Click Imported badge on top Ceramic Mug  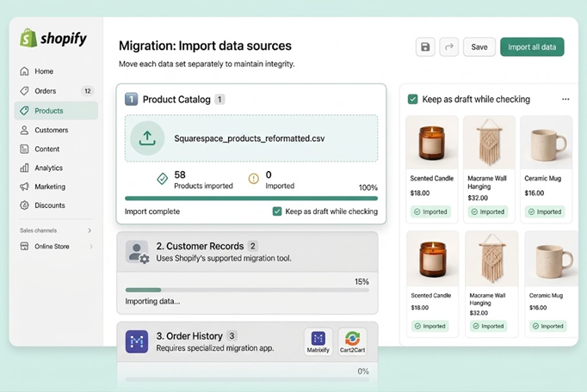click(545, 211)
